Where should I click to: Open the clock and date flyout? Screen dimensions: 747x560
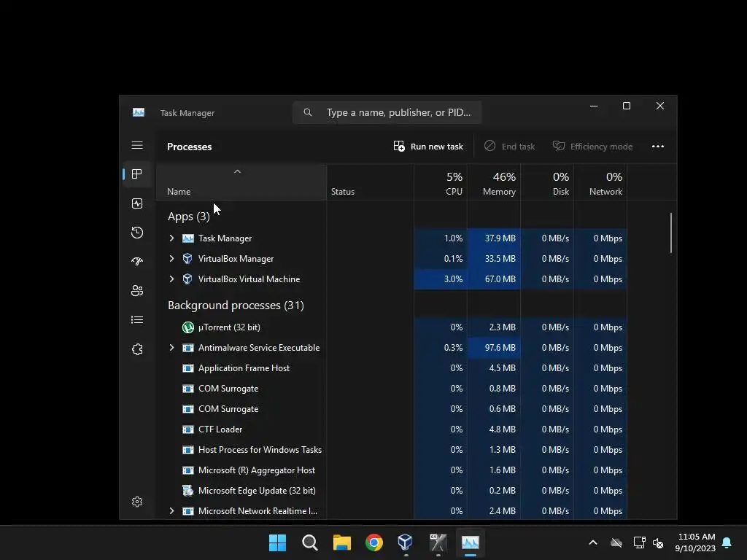(x=695, y=542)
